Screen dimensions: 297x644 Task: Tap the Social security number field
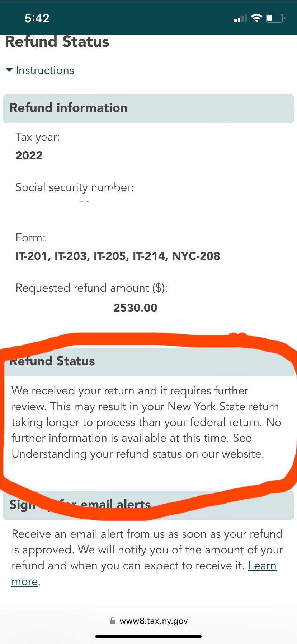click(x=75, y=187)
